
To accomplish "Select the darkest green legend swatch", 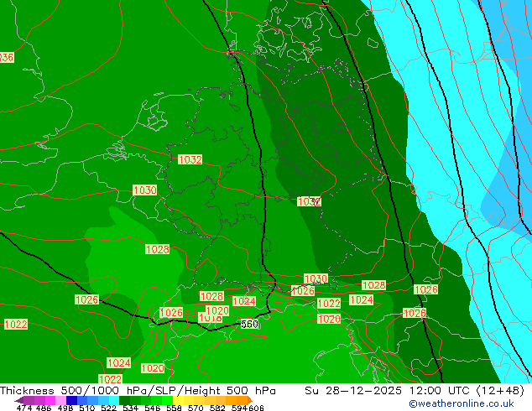I will [x=124, y=400].
